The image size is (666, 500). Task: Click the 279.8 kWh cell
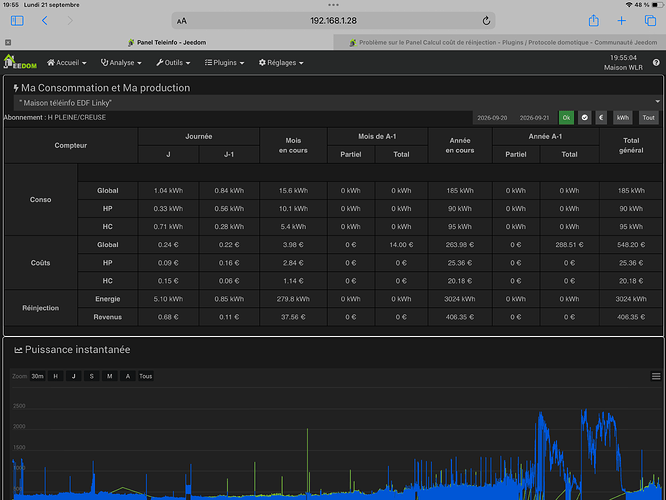293,299
